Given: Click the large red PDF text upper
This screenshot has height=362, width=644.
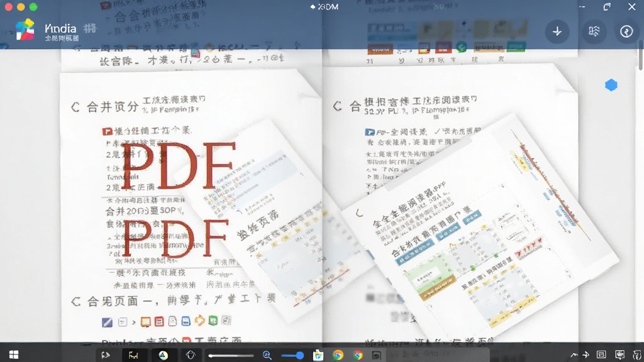Looking at the screenshot, I should (178, 165).
